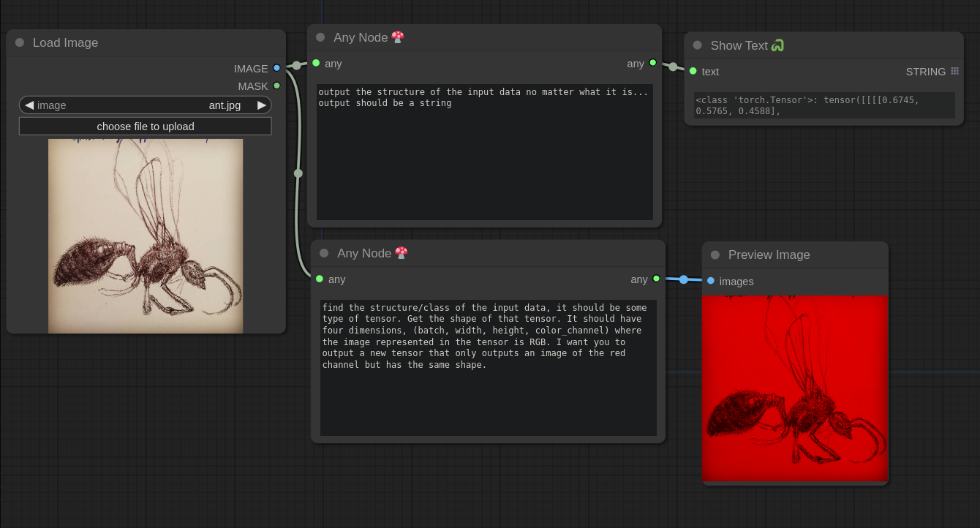This screenshot has height=528, width=980.
Task: Click the red channel prompt text box
Action: pos(488,367)
